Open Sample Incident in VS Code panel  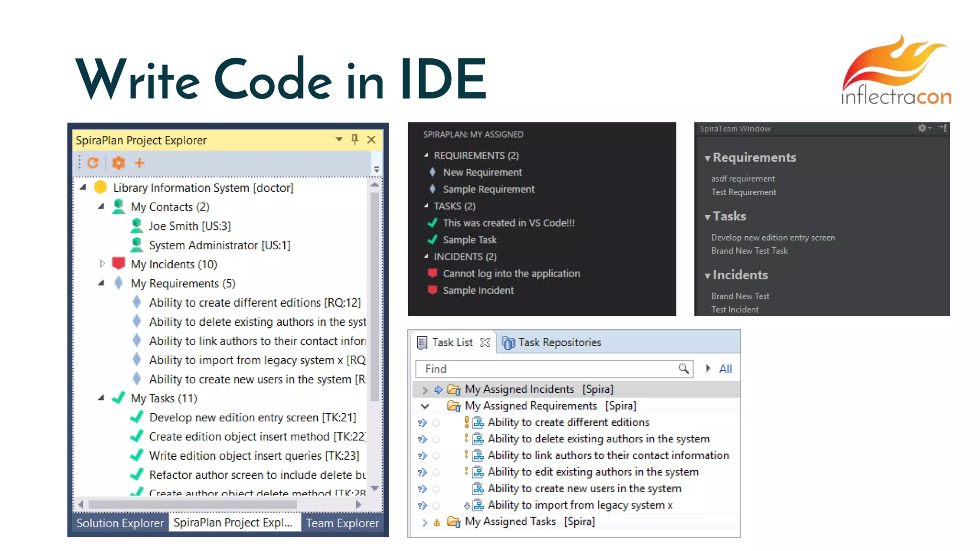(478, 290)
